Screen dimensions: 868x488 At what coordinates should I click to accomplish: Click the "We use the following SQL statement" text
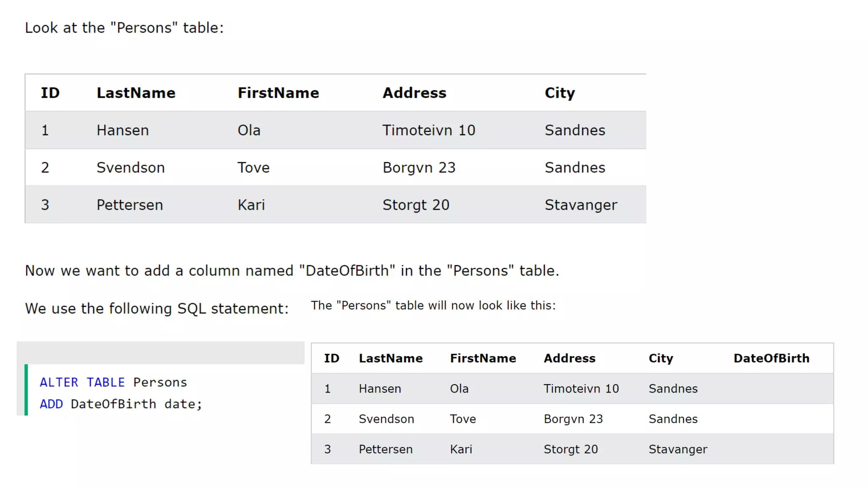pos(157,308)
